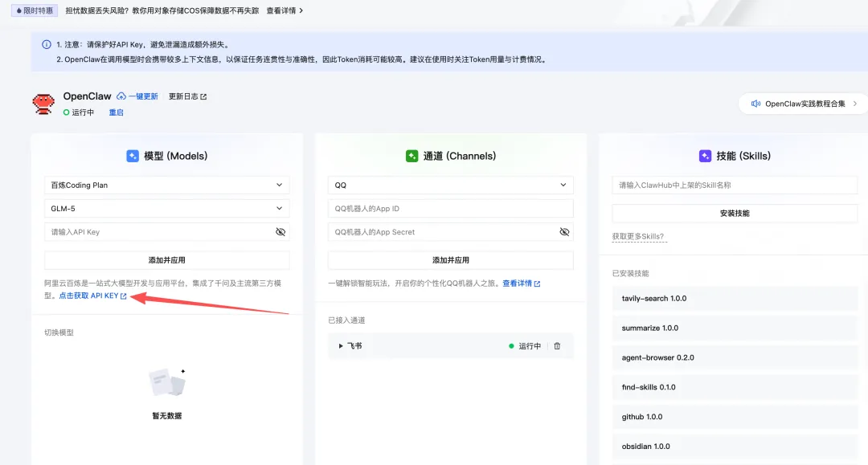Toggle API Key visibility eye icon
The height and width of the screenshot is (465, 868).
[280, 231]
